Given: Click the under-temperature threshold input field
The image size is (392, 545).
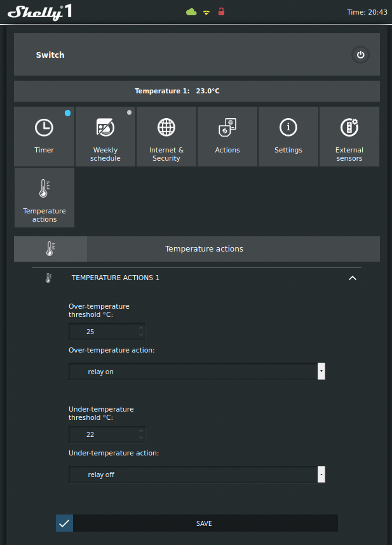Looking at the screenshot, I should point(103,435).
